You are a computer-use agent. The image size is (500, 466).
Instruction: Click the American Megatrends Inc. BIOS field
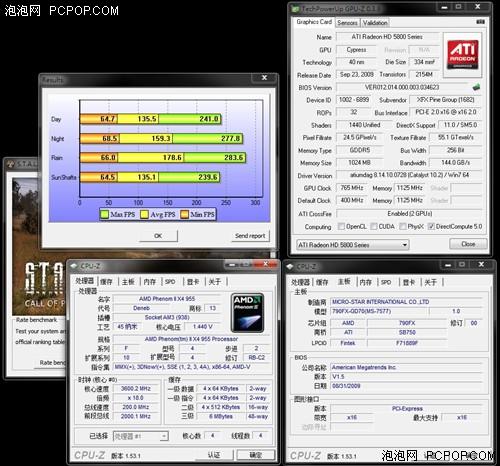406,367
